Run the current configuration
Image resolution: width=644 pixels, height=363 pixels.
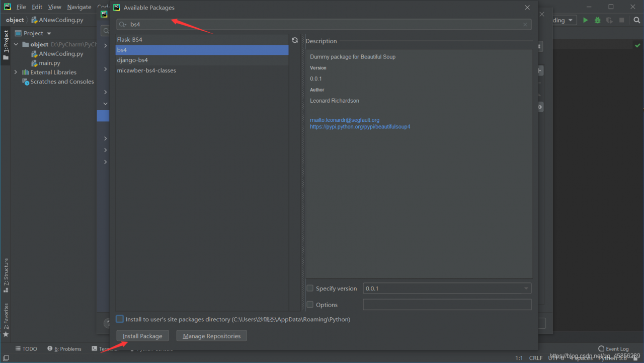(585, 20)
